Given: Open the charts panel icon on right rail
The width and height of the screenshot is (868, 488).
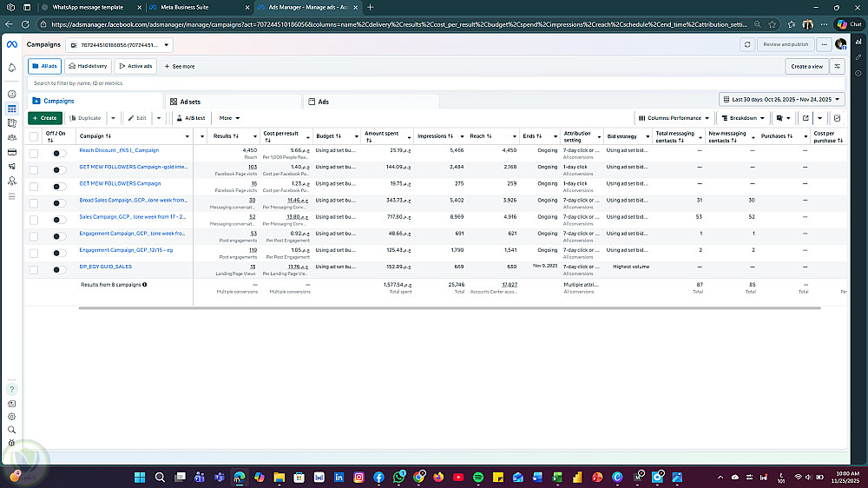Looking at the screenshot, I should (x=858, y=42).
